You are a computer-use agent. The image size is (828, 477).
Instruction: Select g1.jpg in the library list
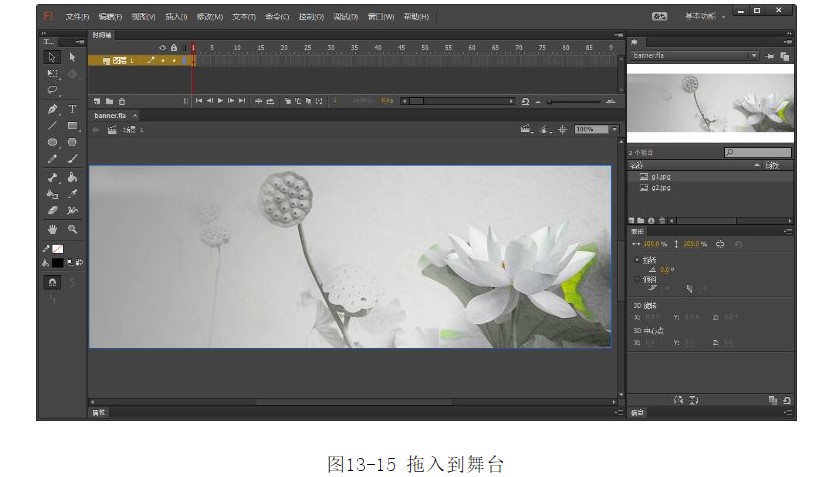tap(661, 176)
